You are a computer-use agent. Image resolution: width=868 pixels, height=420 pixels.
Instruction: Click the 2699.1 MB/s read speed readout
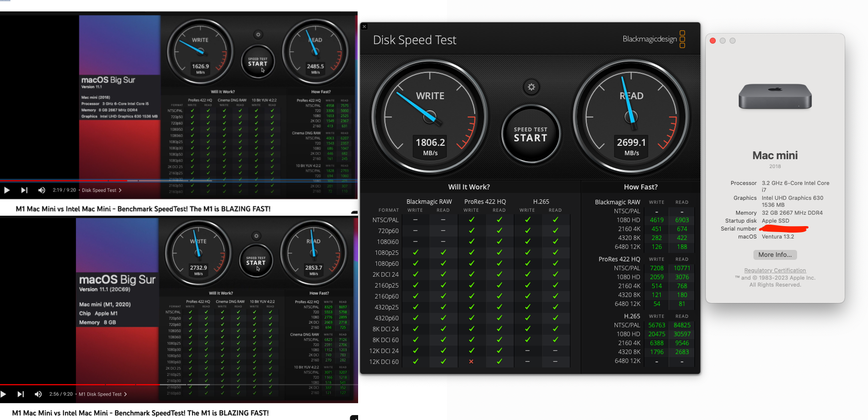point(631,147)
